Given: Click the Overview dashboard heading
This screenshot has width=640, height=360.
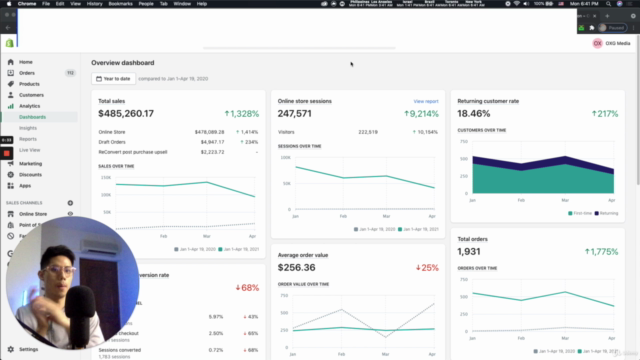Looking at the screenshot, I should click(122, 63).
